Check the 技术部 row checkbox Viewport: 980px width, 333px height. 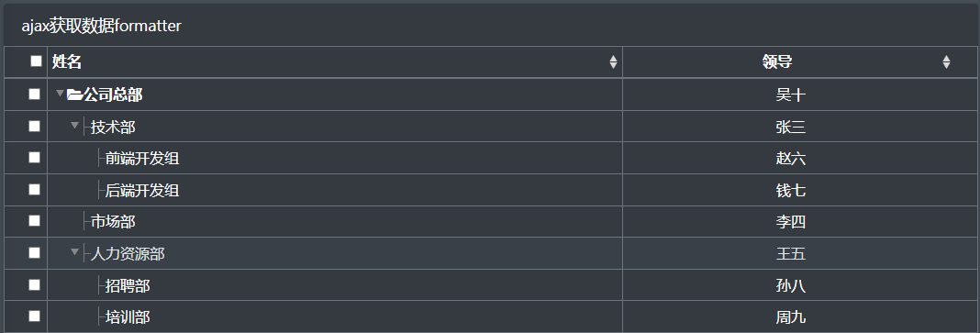point(34,127)
